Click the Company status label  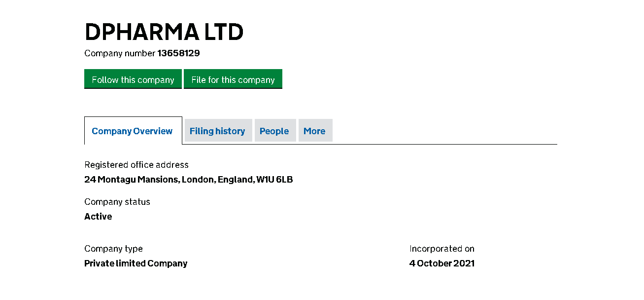[x=117, y=202]
